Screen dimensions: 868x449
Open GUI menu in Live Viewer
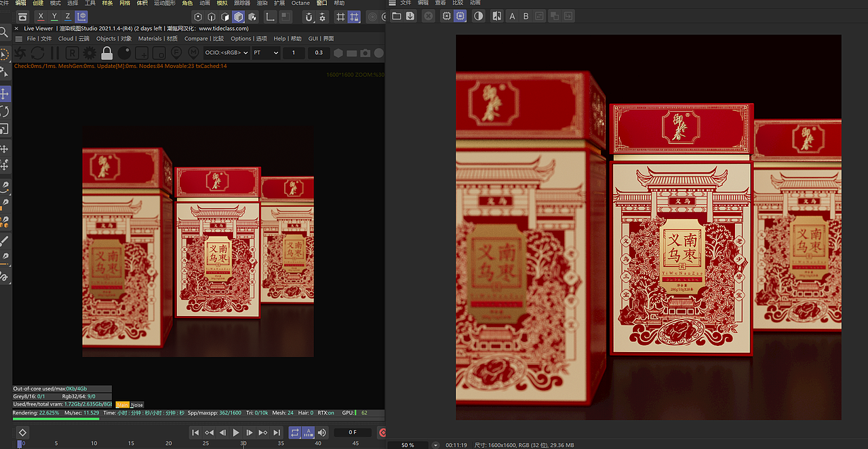321,39
